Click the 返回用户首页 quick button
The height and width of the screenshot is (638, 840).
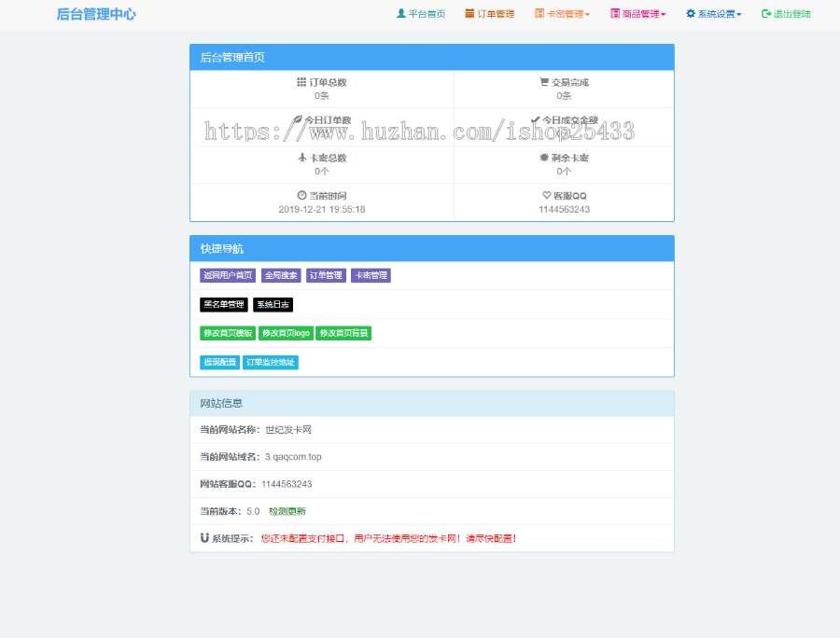tap(228, 275)
